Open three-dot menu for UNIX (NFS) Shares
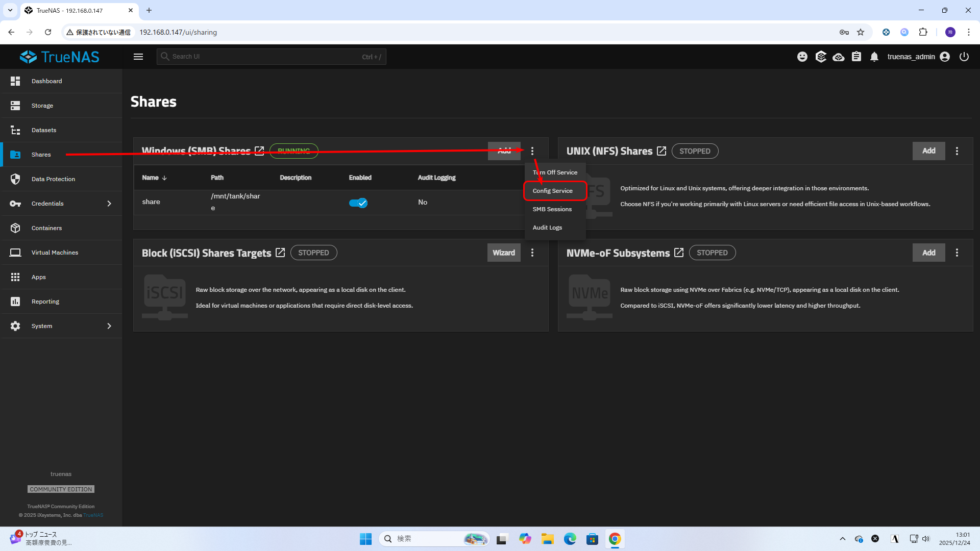 tap(957, 151)
